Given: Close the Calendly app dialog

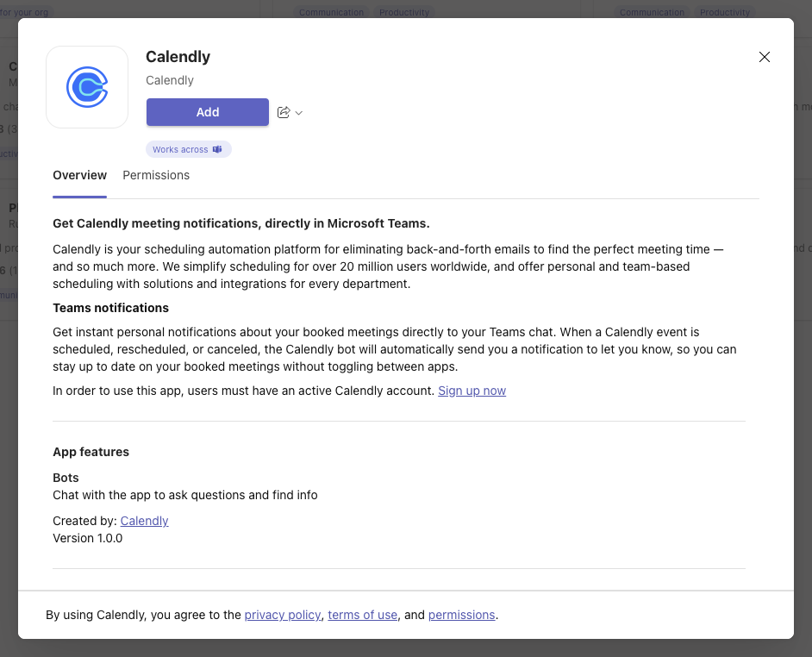Looking at the screenshot, I should 764,57.
